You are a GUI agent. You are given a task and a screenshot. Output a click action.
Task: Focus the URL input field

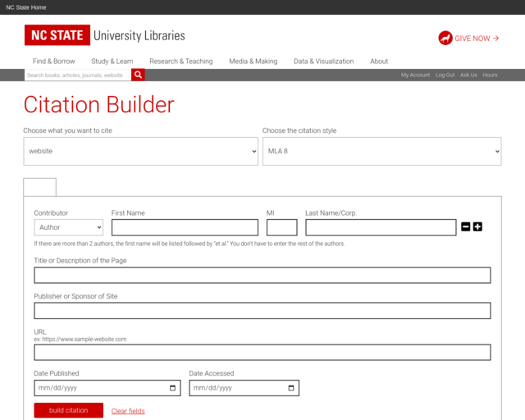(262, 353)
